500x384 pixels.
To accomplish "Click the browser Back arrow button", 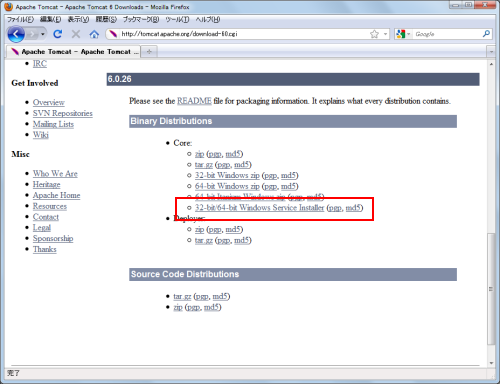I will (x=16, y=34).
